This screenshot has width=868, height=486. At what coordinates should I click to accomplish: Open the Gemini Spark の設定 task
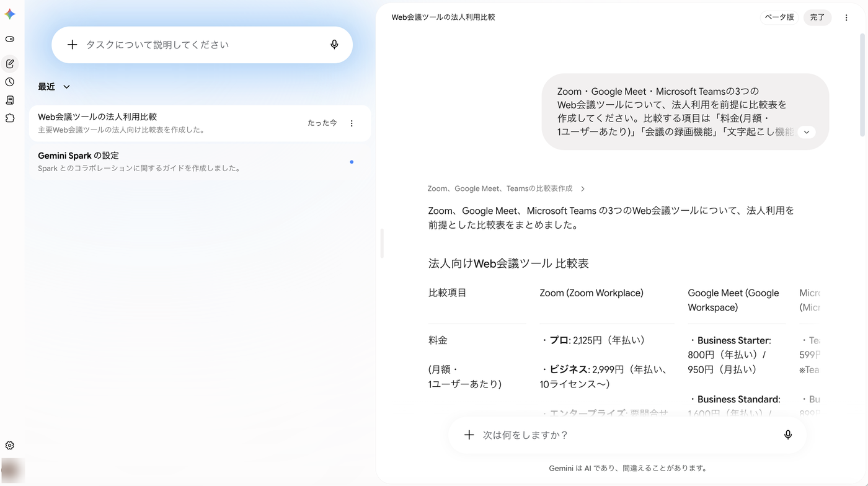[200, 161]
